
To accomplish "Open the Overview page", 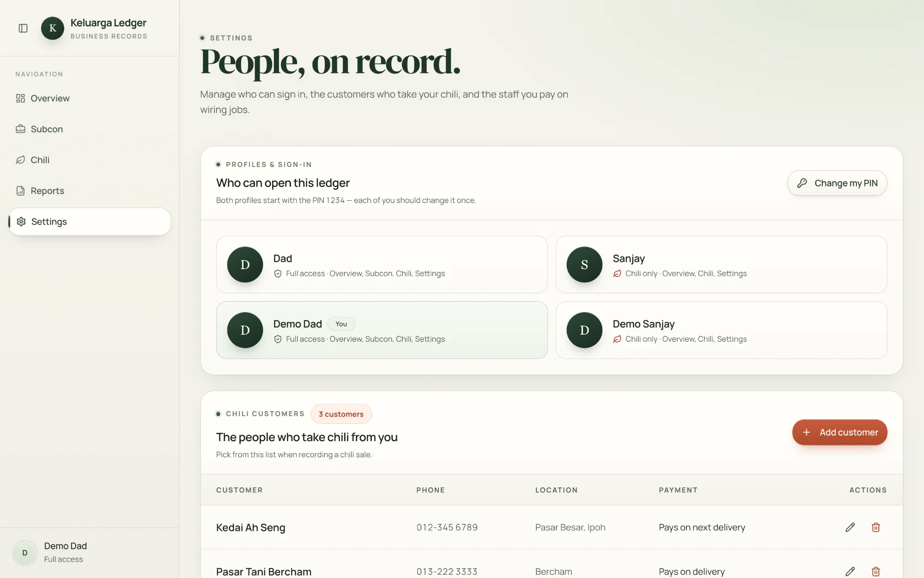I will tap(90, 98).
